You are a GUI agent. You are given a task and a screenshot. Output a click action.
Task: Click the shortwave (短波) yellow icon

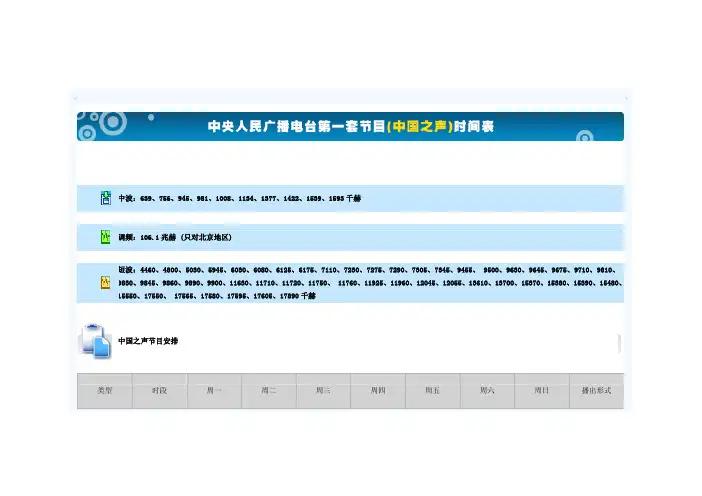(x=105, y=283)
